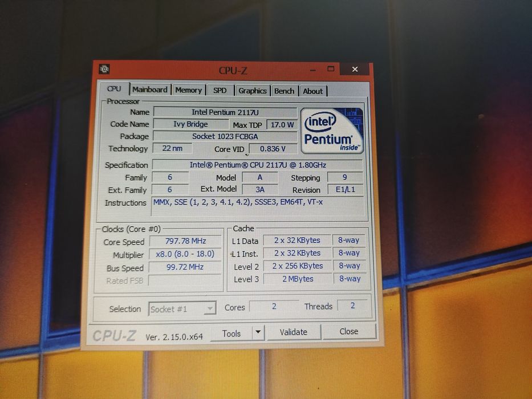Viewport: 532px width, 399px height.
Task: Click the Core VID value 0.836 V
Action: click(273, 149)
